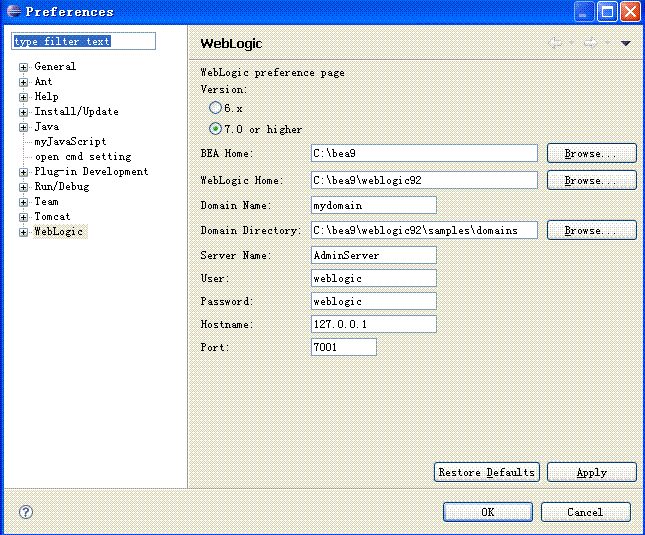Select Team preferences category
Viewport: 645px width, 535px height.
pos(46,201)
